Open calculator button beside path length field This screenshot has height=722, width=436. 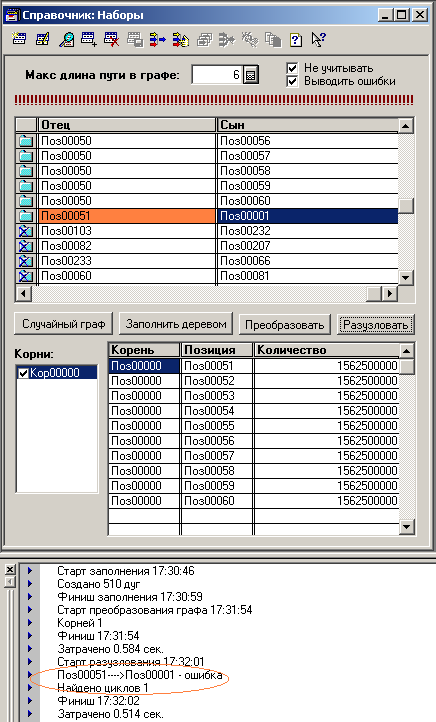tap(250, 75)
